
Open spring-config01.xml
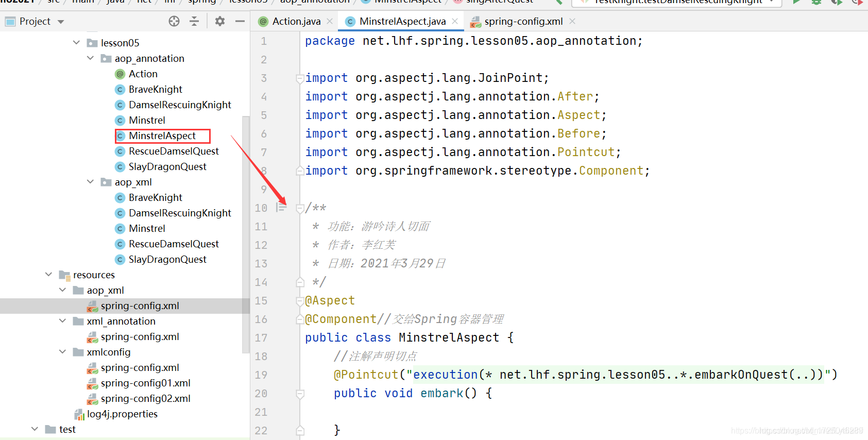(145, 383)
